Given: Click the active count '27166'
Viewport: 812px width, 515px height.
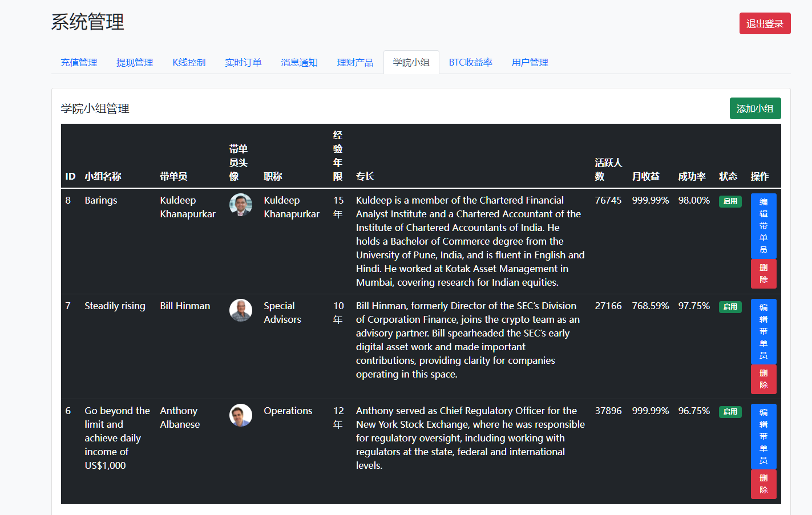Looking at the screenshot, I should point(608,306).
